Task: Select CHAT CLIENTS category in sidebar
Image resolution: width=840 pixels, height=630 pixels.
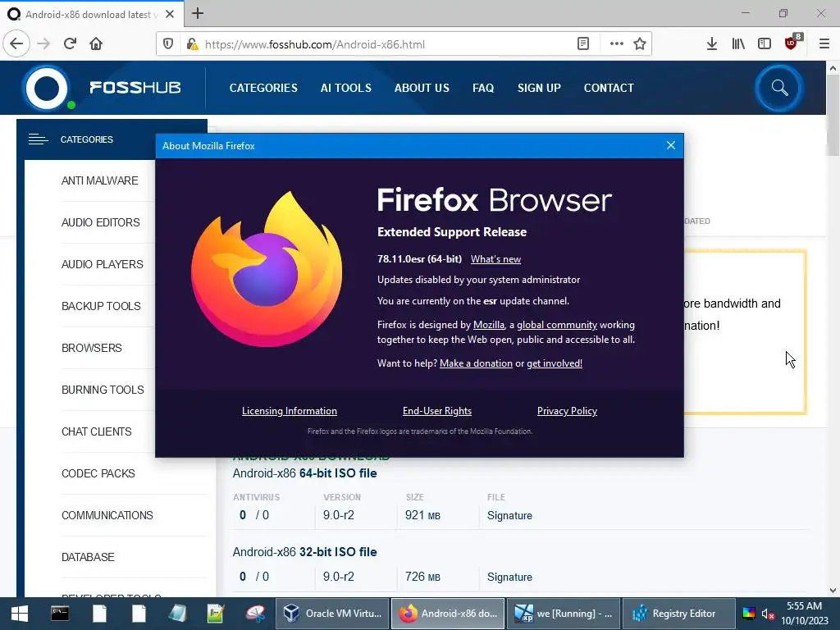Action: point(97,431)
